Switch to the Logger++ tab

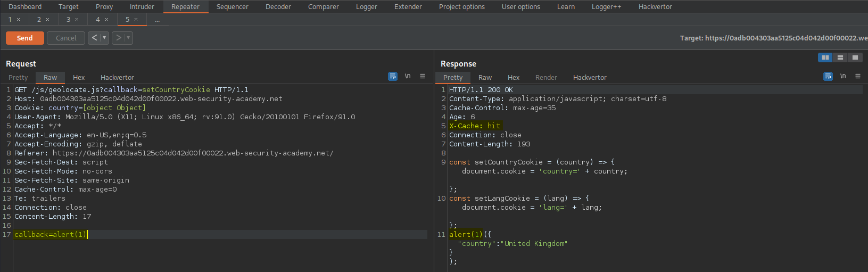coord(607,6)
